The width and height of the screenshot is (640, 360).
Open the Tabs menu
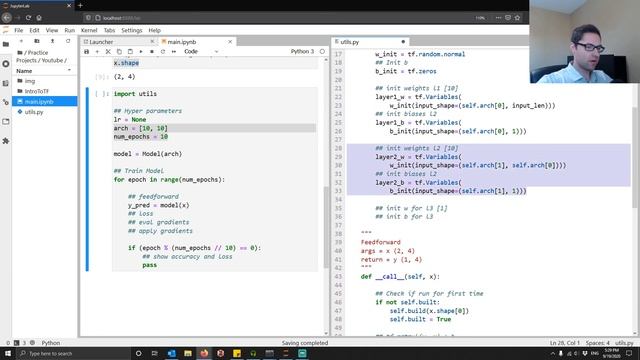click(x=109, y=30)
